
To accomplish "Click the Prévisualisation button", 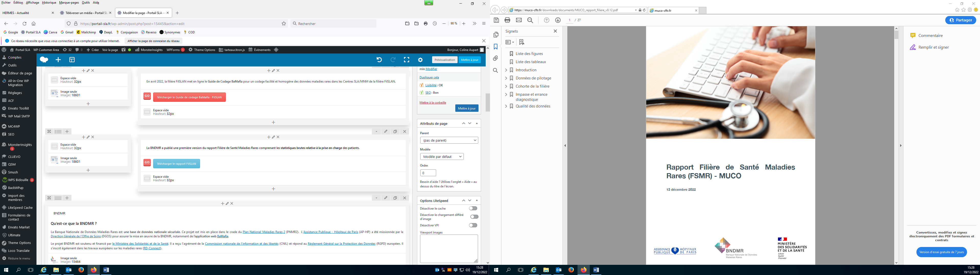I will click(x=444, y=60).
